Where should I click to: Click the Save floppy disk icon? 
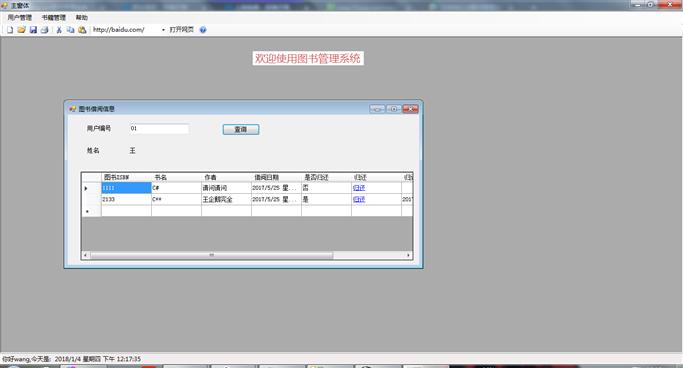(x=33, y=30)
